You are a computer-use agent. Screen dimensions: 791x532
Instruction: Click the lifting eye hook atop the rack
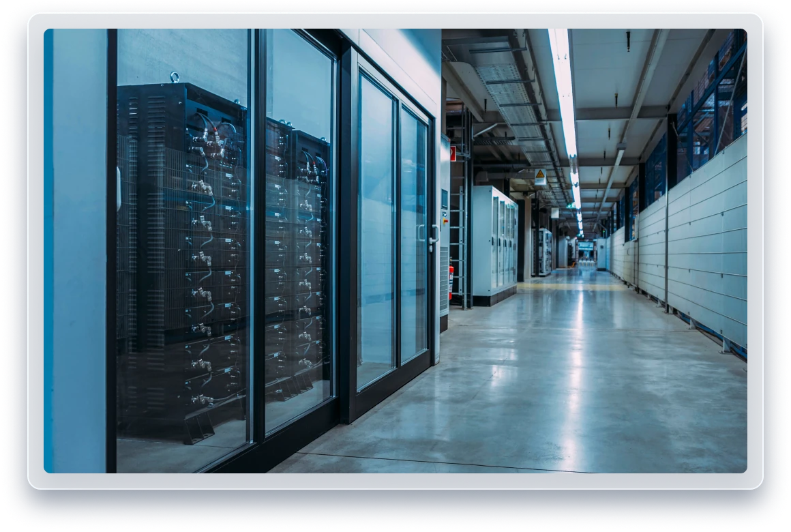pos(175,78)
